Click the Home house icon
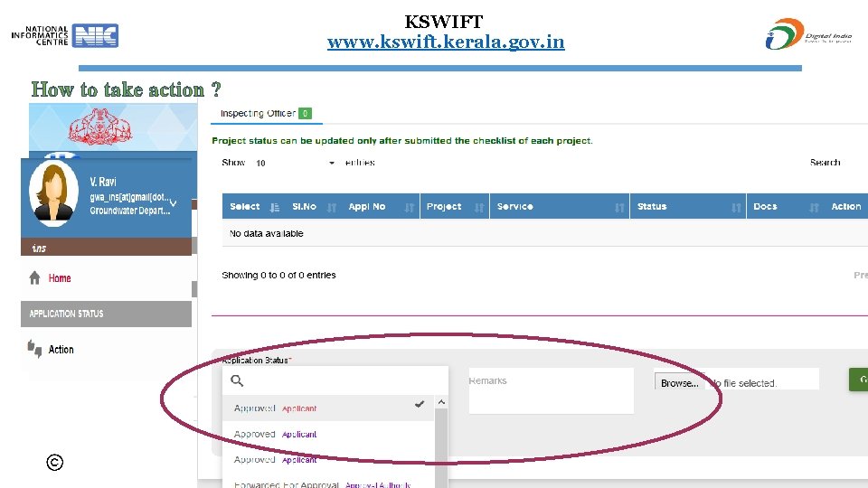868x488 pixels. [x=34, y=277]
